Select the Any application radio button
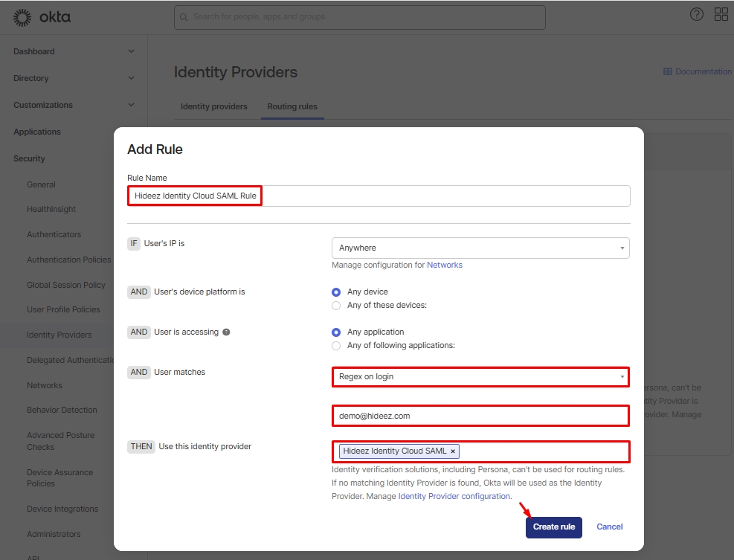 (336, 332)
